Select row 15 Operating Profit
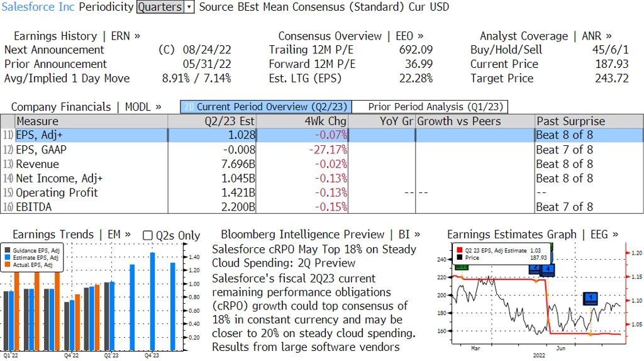Image resolution: width=644 pixels, height=361 pixels. point(321,192)
